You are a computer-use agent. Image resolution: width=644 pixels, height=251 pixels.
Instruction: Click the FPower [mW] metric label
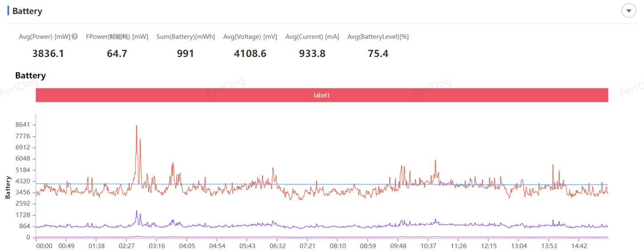(x=117, y=37)
